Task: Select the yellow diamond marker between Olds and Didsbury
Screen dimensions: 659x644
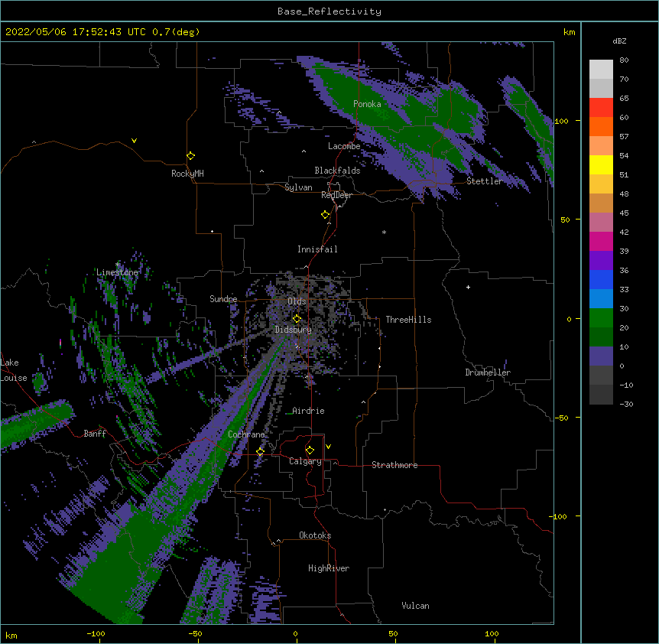Action: coord(297,318)
